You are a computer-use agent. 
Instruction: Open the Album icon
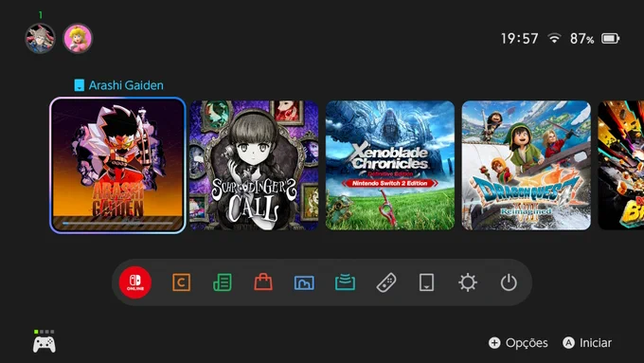[304, 282]
